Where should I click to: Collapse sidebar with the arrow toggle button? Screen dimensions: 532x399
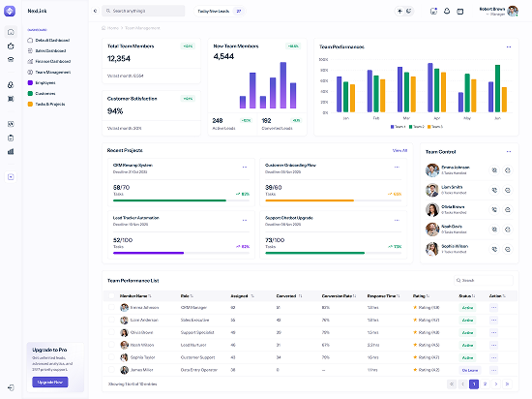(x=95, y=11)
